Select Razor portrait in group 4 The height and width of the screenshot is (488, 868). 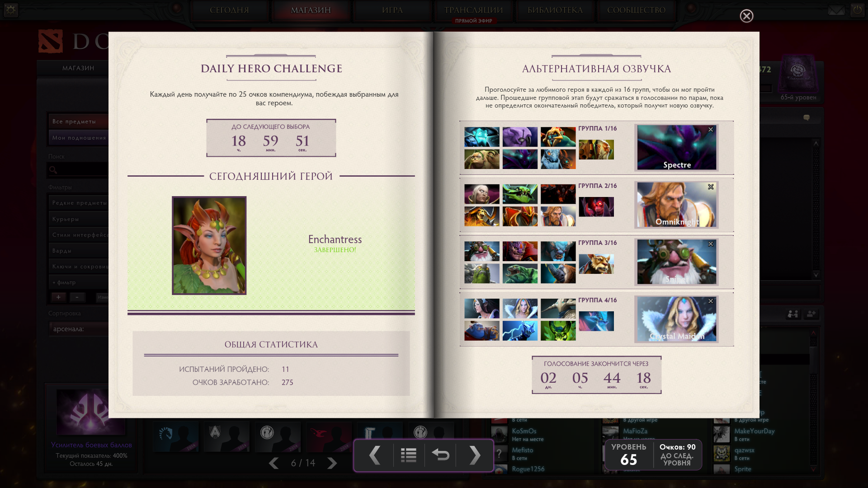click(520, 331)
